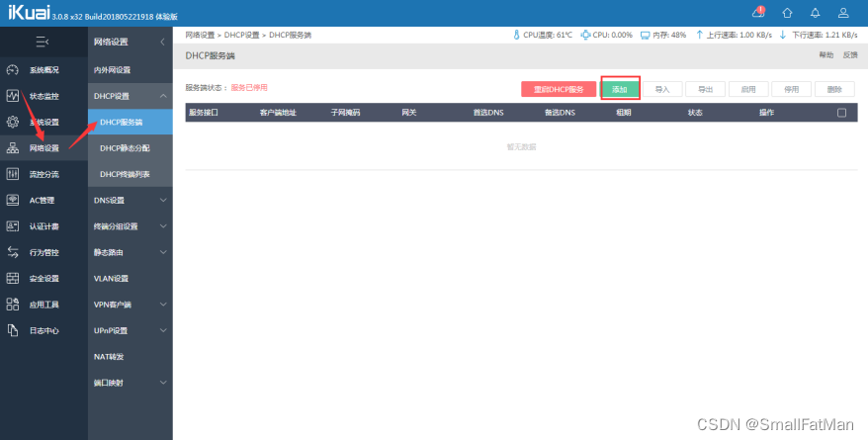The height and width of the screenshot is (440, 868).
Task: Click the 首选DNS column header
Action: (487, 113)
